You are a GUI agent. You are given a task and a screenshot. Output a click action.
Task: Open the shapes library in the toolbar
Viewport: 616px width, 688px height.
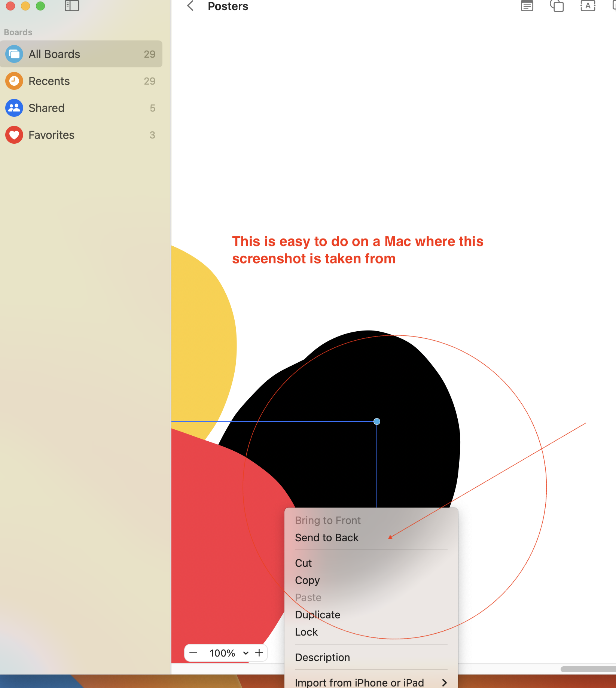(x=556, y=6)
